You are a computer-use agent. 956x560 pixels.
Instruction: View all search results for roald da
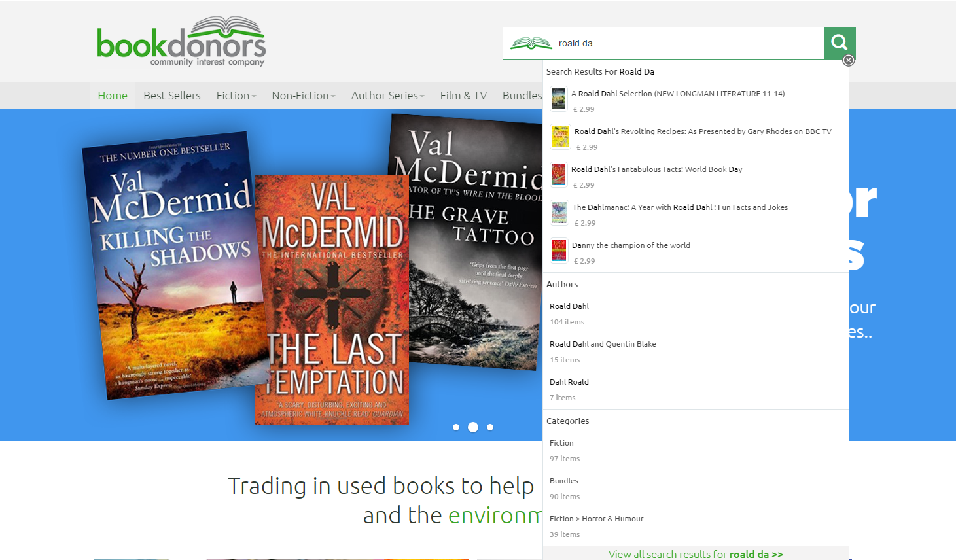(x=696, y=554)
